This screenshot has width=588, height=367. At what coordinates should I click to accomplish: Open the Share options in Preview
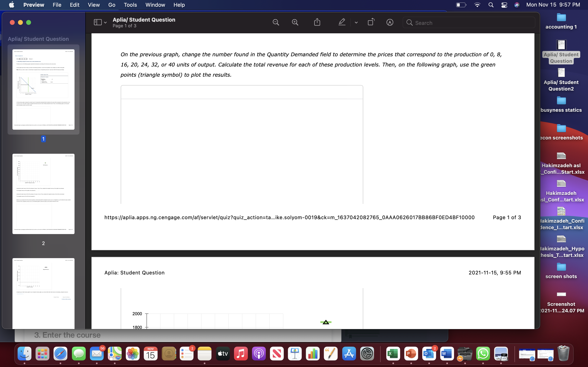tap(317, 22)
